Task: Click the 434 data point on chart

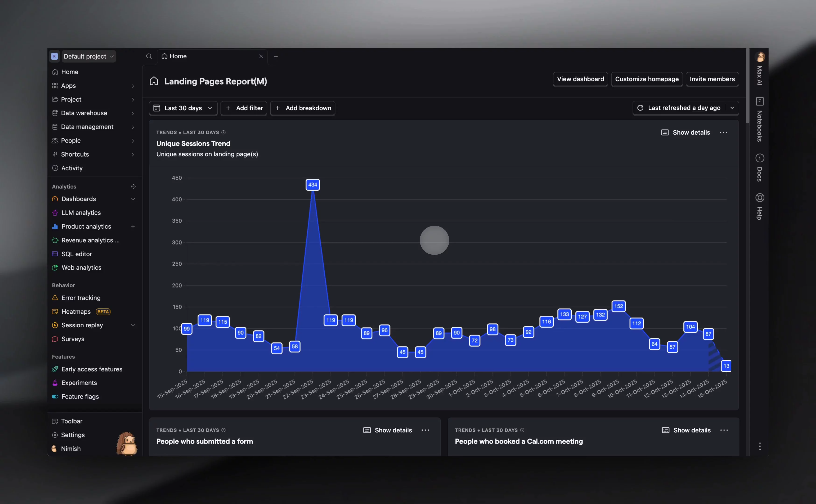Action: click(312, 185)
